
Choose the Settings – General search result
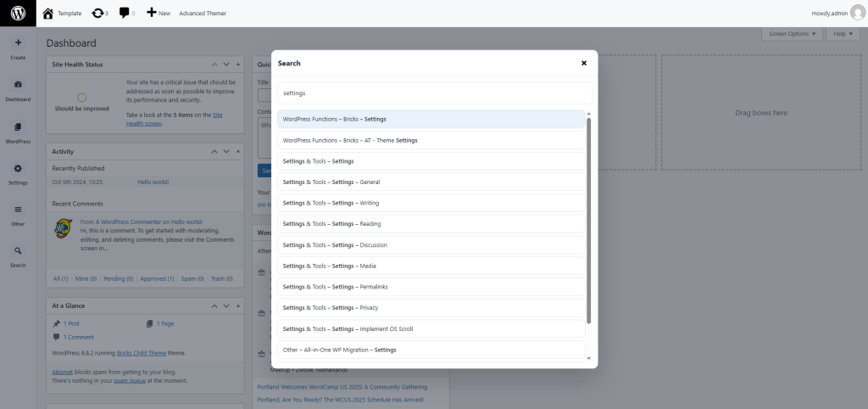pyautogui.click(x=431, y=182)
